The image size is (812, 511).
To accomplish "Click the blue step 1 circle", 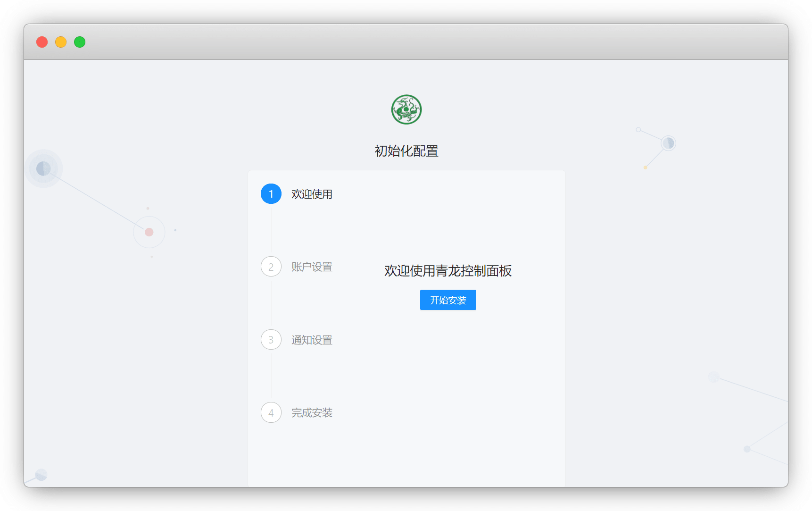I will pyautogui.click(x=271, y=194).
